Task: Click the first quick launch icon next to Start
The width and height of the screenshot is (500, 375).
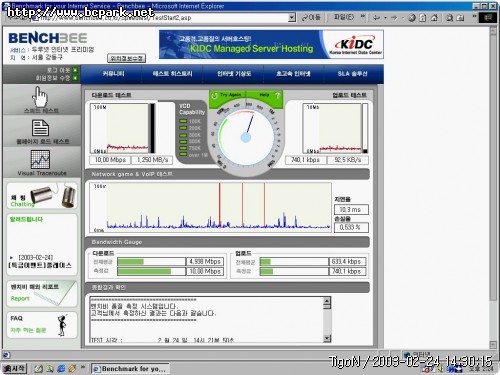Action: pos(39,369)
